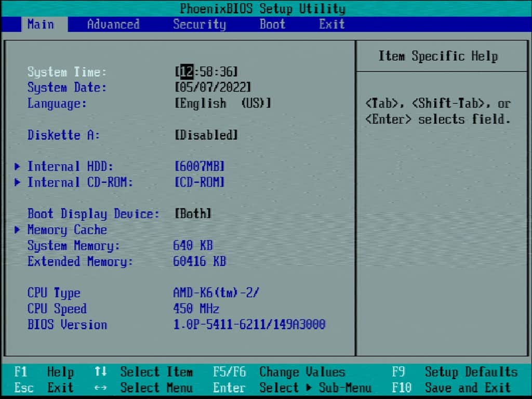The height and width of the screenshot is (399, 532).
Task: Expand the Internal CD-ROM arrow
Action: click(17, 182)
